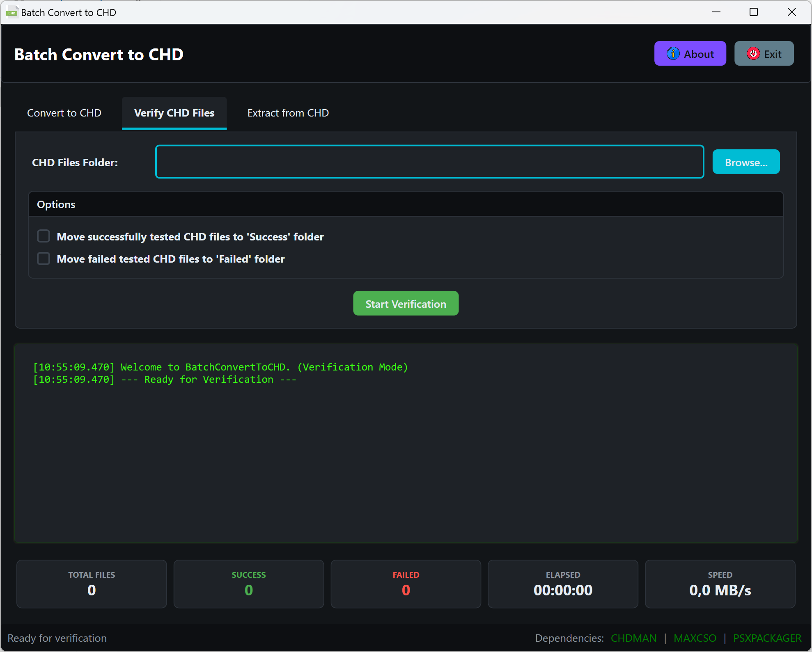Open the Extract from CHD tab
The image size is (812, 652).
(288, 113)
